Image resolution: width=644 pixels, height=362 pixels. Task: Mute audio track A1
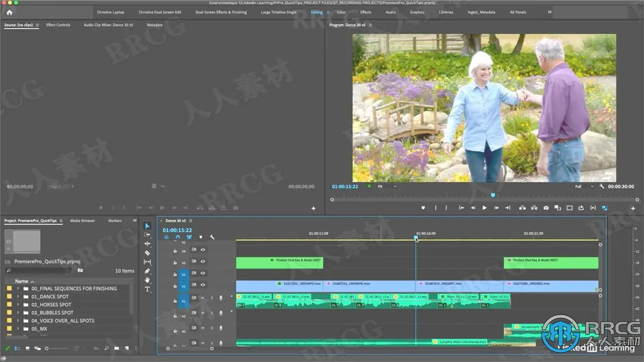pos(203,298)
